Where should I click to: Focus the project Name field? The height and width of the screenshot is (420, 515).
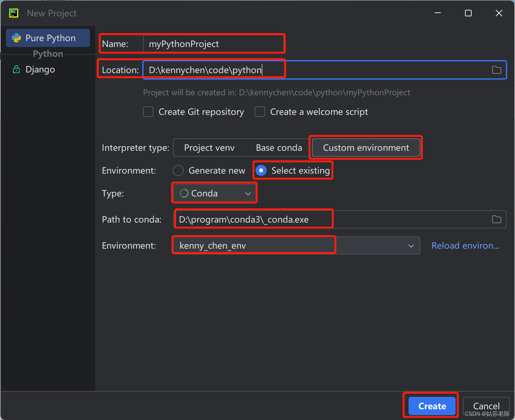(x=214, y=44)
